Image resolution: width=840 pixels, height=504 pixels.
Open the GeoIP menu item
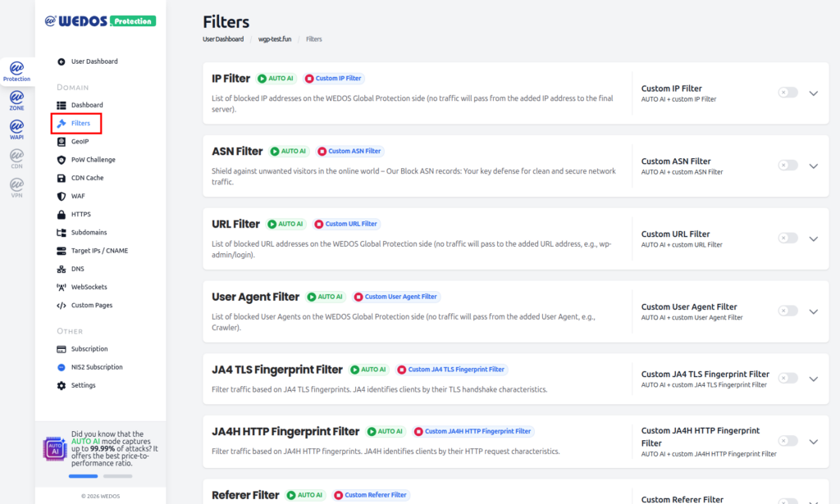point(80,142)
